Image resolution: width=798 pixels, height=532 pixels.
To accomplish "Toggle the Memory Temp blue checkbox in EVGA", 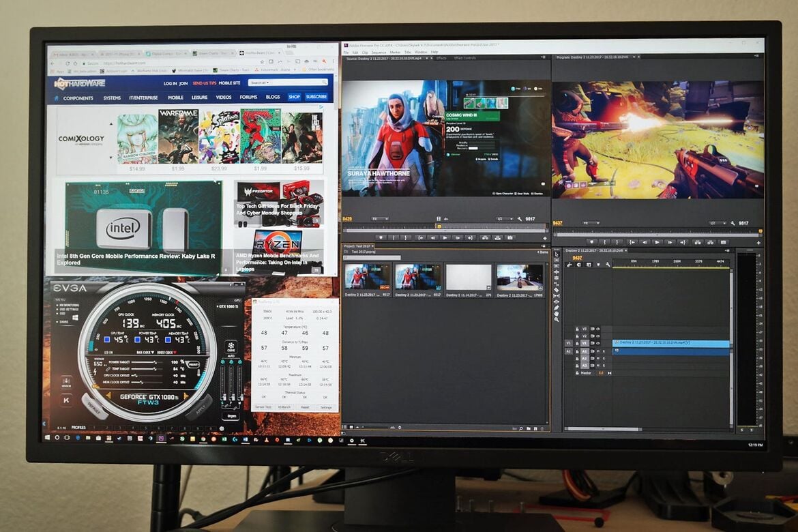I will (168, 339).
